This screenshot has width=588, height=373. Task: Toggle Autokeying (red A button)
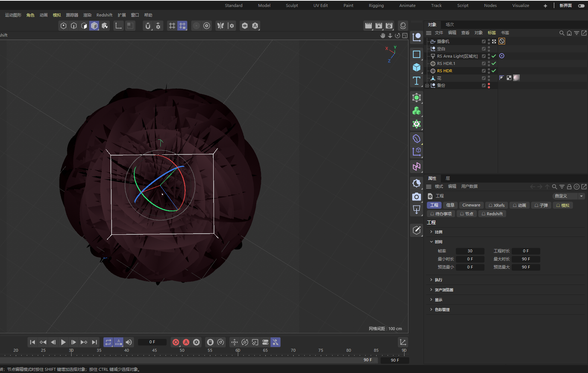point(186,342)
